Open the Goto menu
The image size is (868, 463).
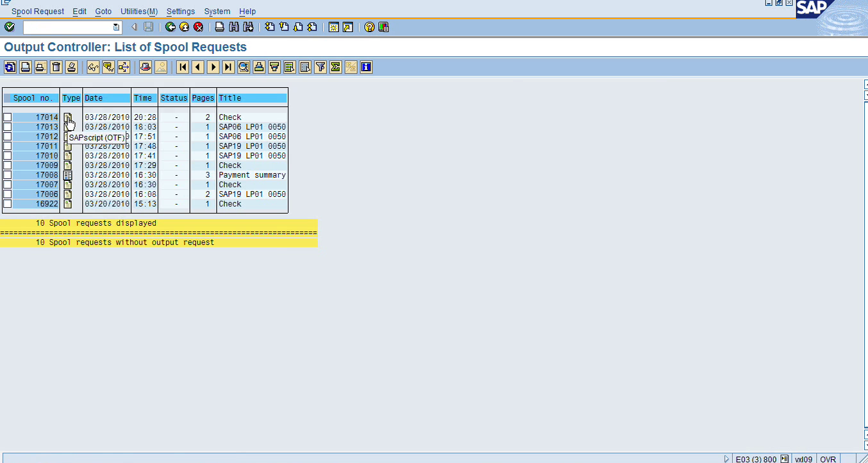pyautogui.click(x=103, y=12)
